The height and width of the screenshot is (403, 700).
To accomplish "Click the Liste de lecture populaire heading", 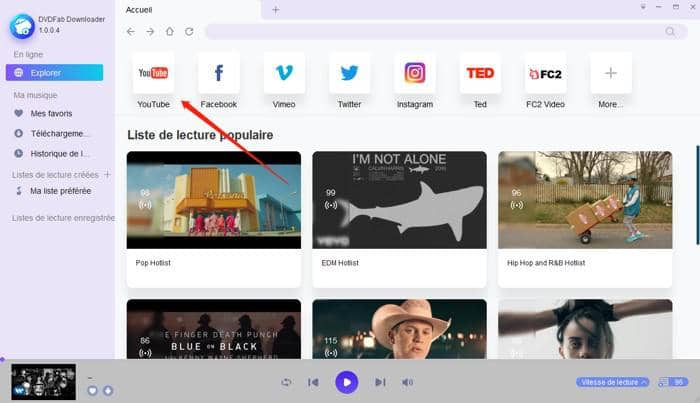I will pyautogui.click(x=200, y=135).
